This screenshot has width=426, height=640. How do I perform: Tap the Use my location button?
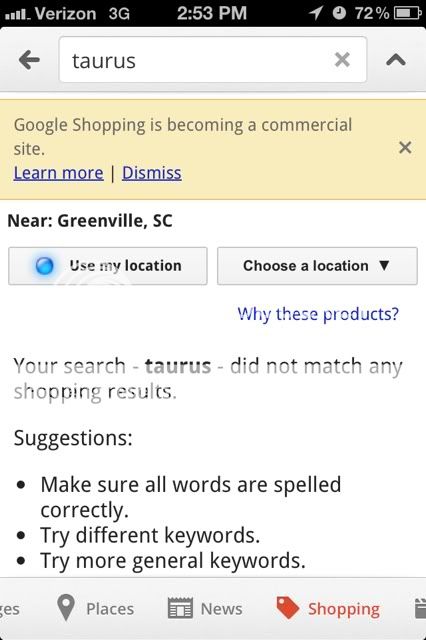[108, 266]
